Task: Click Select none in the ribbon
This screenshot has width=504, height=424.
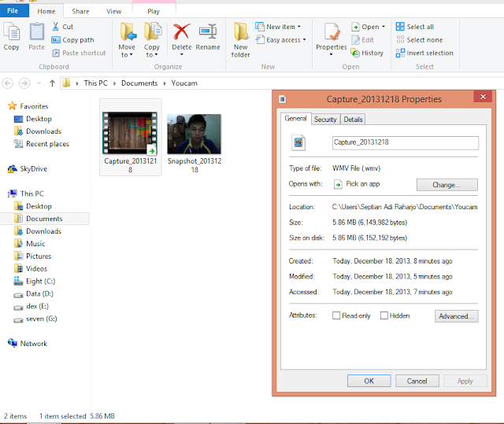Action: click(420, 40)
